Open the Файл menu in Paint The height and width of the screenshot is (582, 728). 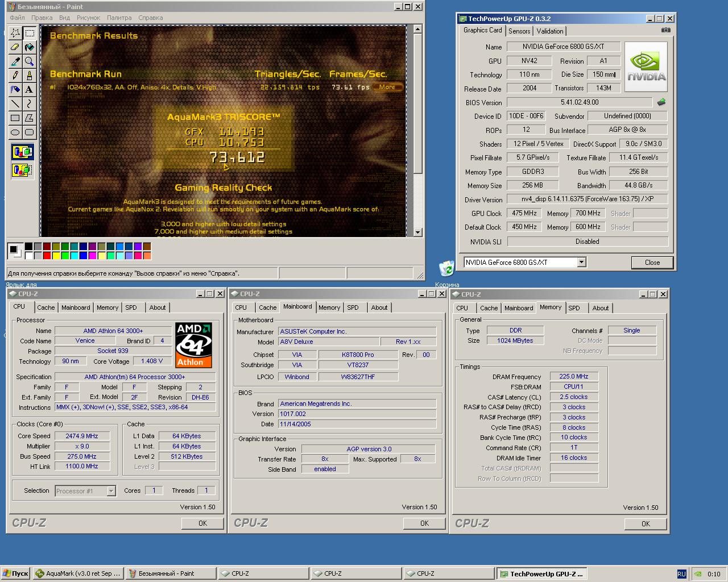click(17, 18)
